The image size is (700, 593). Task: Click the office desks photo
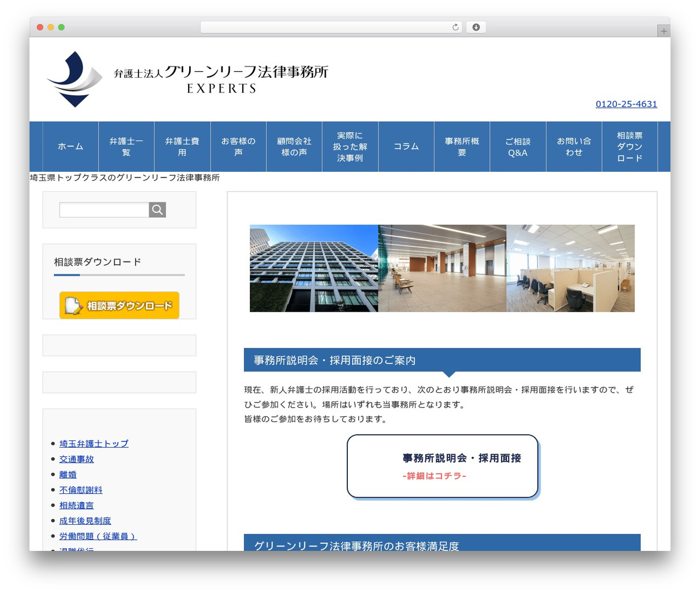pos(571,268)
